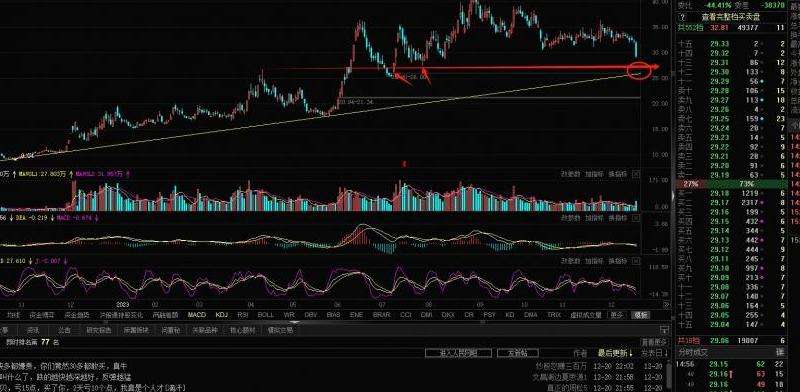The width and height of the screenshot is (800, 392).
Task: Close the MACD indicator sub-panel
Action: (x=636, y=217)
